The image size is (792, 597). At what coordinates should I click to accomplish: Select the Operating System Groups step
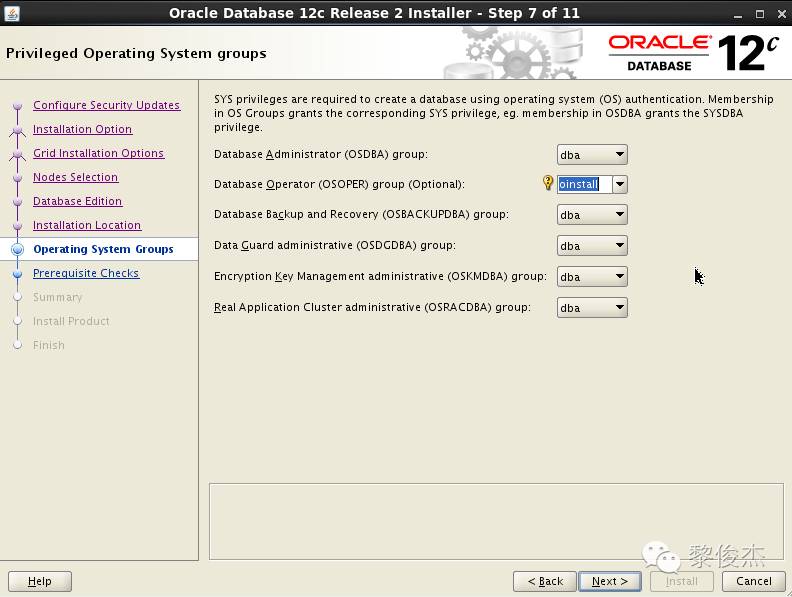tap(103, 249)
